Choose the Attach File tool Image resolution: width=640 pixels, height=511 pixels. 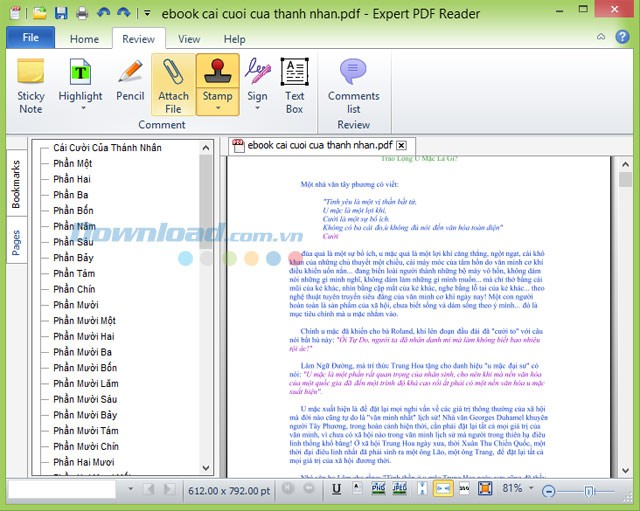coord(173,85)
